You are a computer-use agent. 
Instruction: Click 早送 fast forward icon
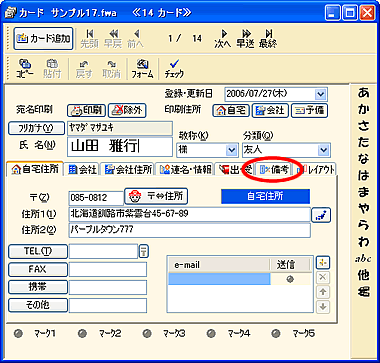click(x=246, y=39)
